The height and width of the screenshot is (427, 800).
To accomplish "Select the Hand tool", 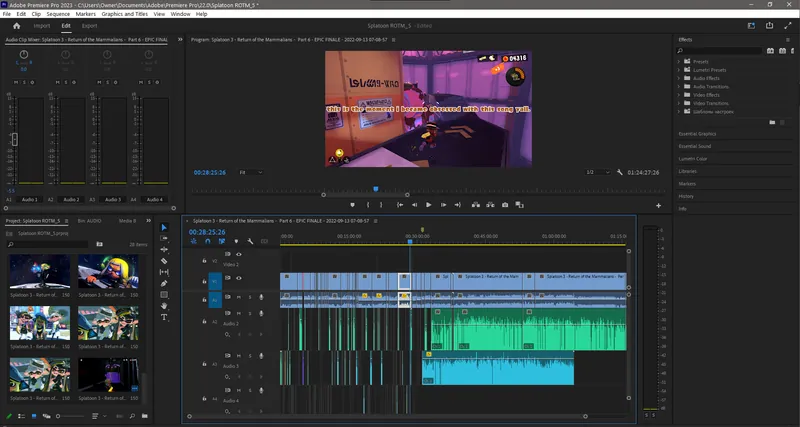I will 164,306.
